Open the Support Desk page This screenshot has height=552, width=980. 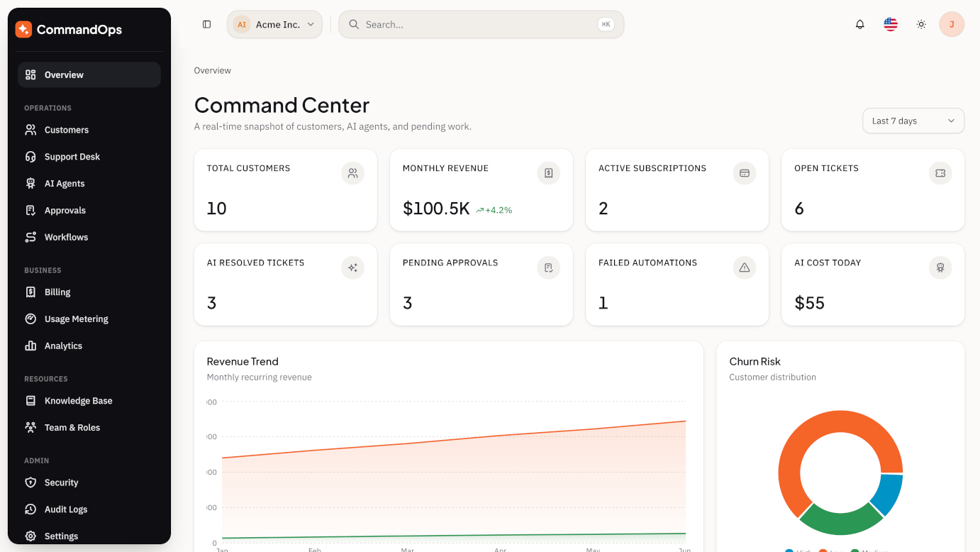coord(89,157)
